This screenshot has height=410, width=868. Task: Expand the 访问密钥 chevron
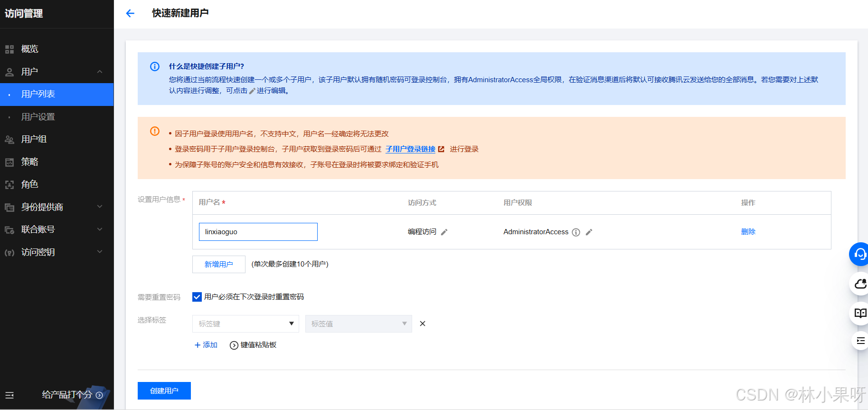[100, 252]
